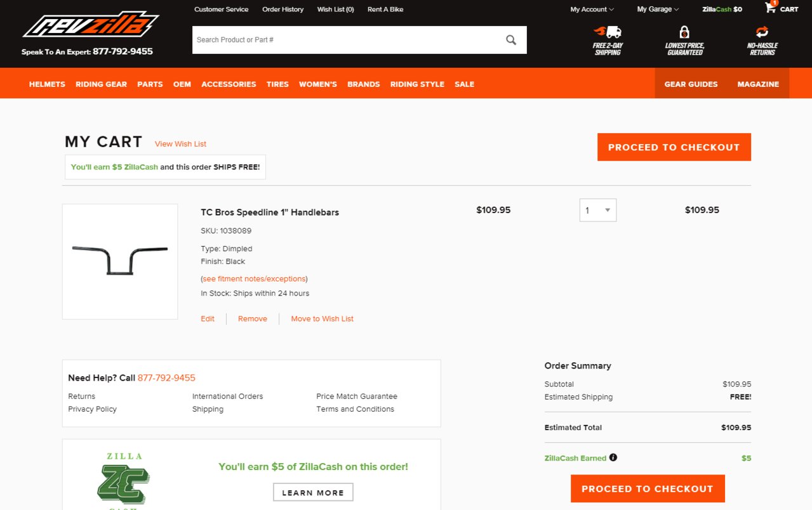Screen dimensions: 812x510
Task: Open the Parts menu
Action: 150,84
